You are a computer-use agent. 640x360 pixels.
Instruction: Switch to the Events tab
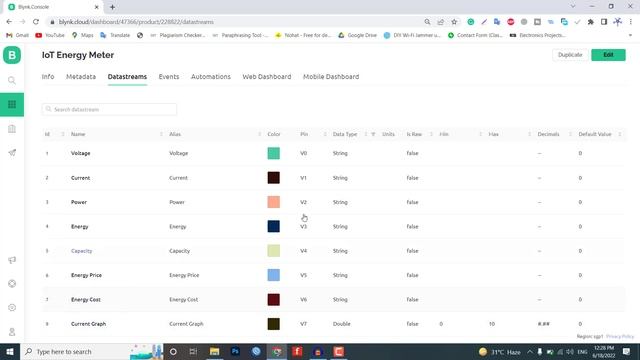(169, 77)
